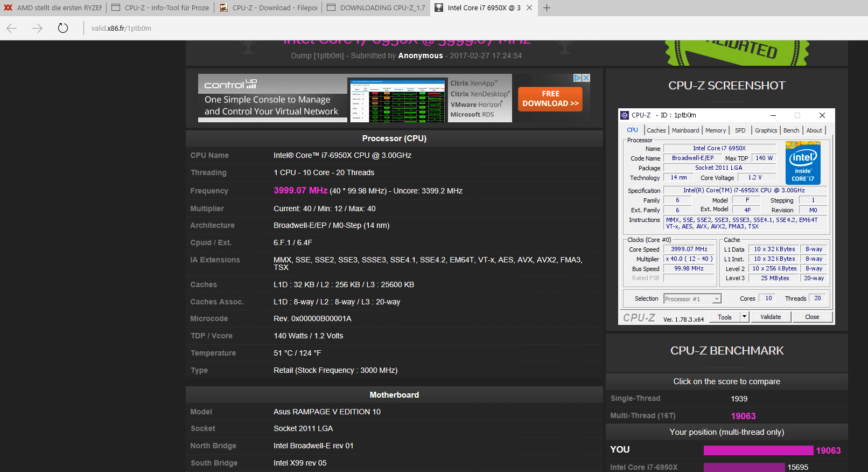This screenshot has width=868, height=472.
Task: Click the Rev. 0x00000B00001A microcode value
Action: tap(312, 318)
